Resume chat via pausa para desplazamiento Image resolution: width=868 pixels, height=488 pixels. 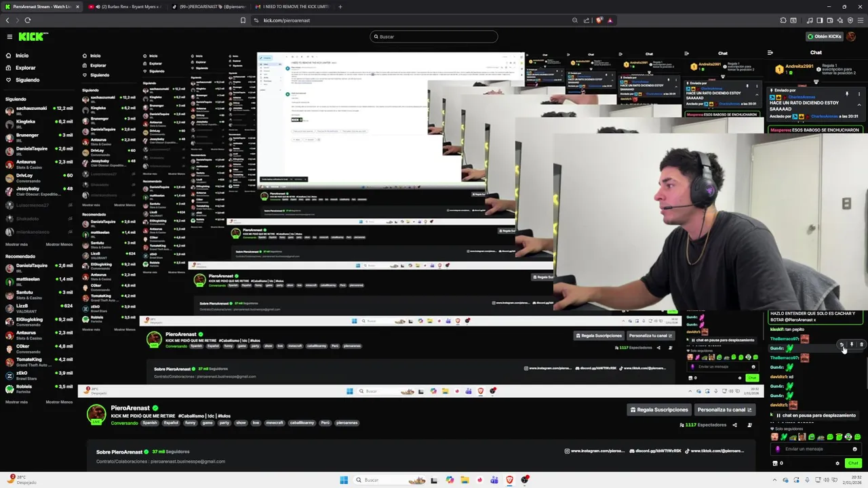[816, 415]
